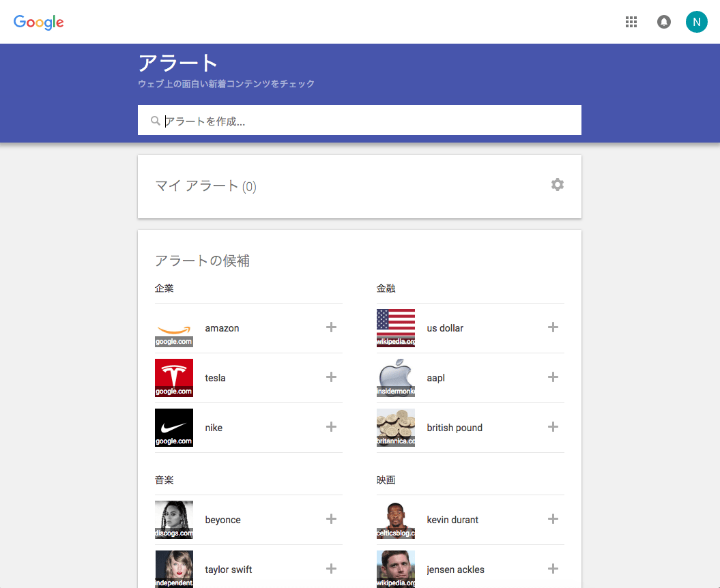Viewport: 720px width, 588px height.
Task: Click the US flag thumbnail
Action: (x=395, y=327)
